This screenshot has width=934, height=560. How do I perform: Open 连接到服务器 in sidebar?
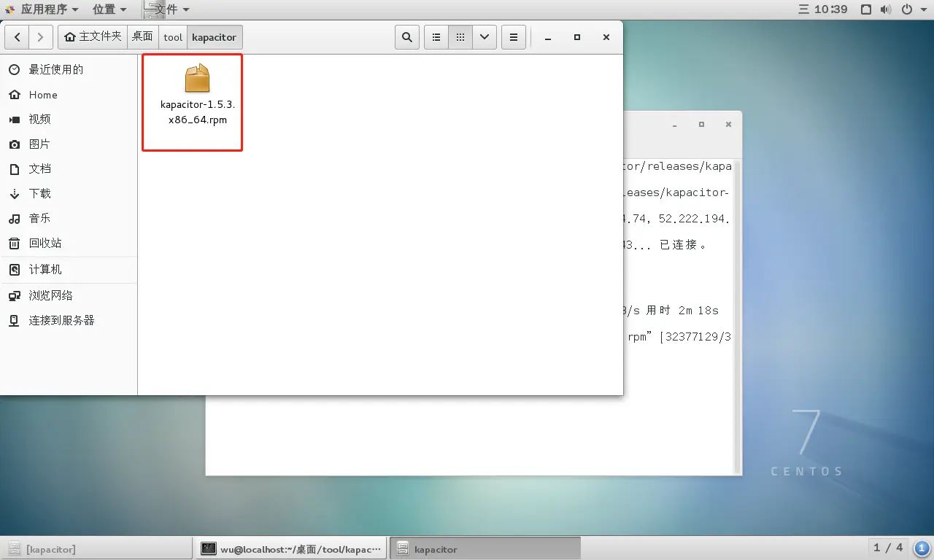[69, 320]
